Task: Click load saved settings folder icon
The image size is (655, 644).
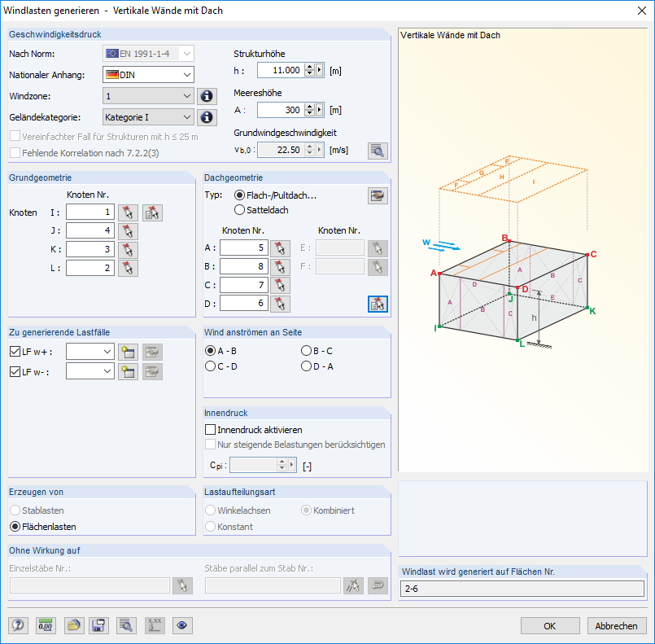Action: pyautogui.click(x=74, y=625)
